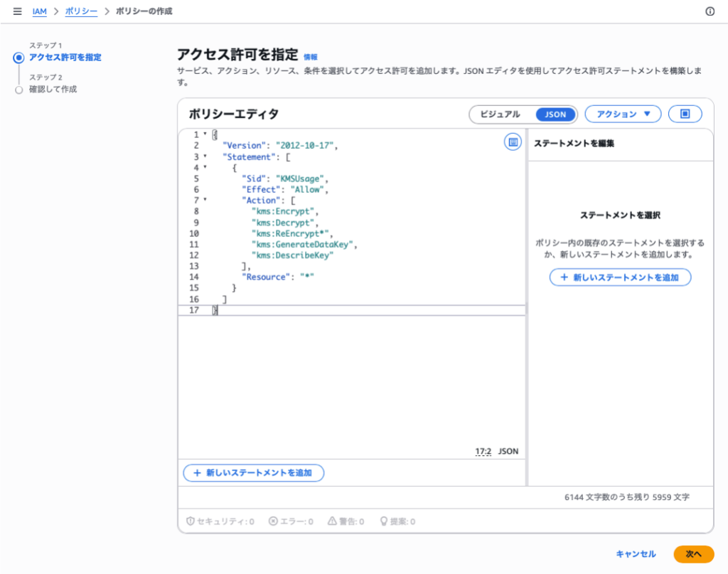The height and width of the screenshot is (574, 728).
Task: Click the キャンセル button
Action: click(636, 554)
